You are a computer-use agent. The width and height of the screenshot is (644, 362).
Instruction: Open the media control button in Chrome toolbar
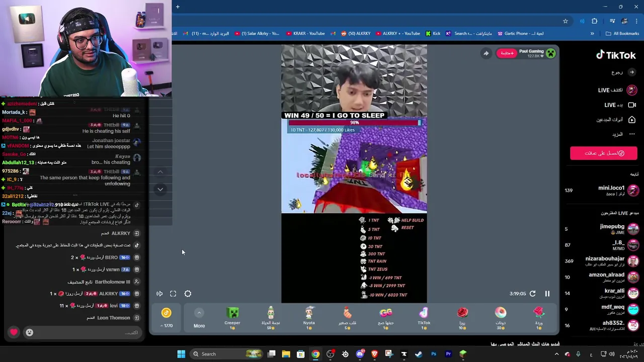pos(612,21)
